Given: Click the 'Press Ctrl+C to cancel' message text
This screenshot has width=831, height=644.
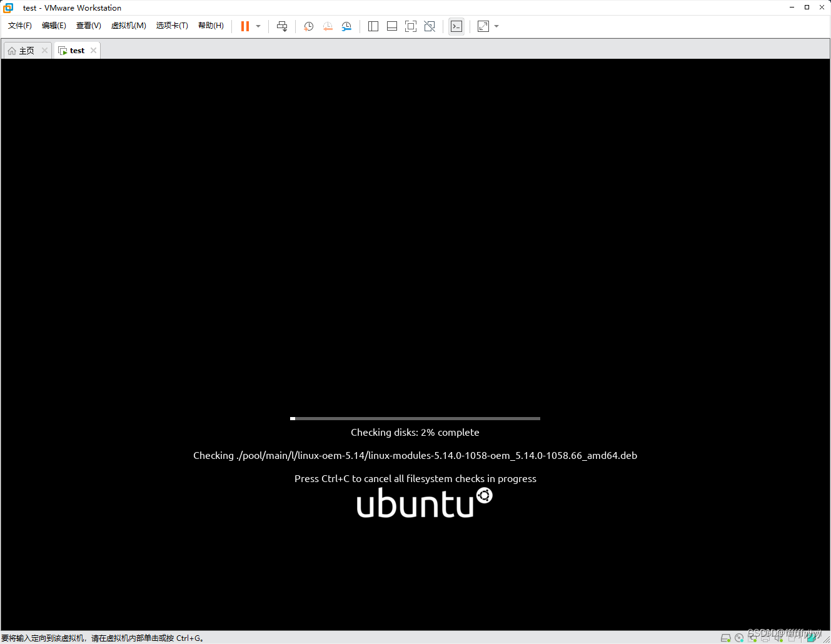Looking at the screenshot, I should [x=415, y=479].
